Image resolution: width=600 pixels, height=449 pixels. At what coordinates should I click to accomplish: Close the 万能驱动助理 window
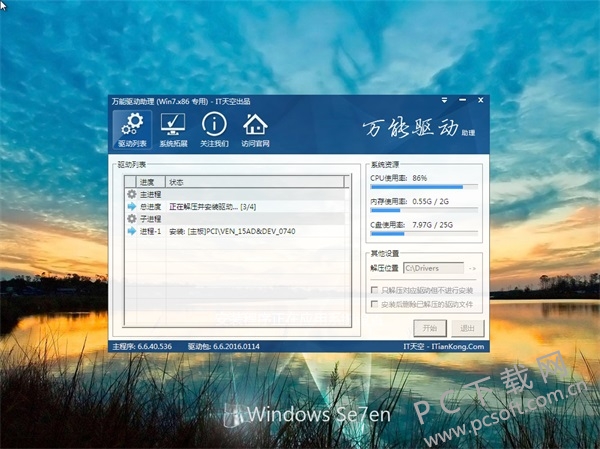click(x=481, y=100)
